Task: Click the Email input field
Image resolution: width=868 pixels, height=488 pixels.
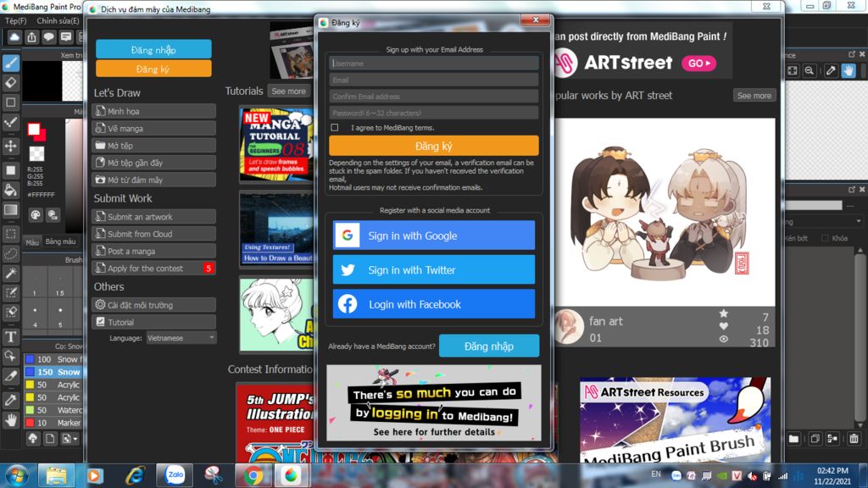Action: [x=433, y=80]
